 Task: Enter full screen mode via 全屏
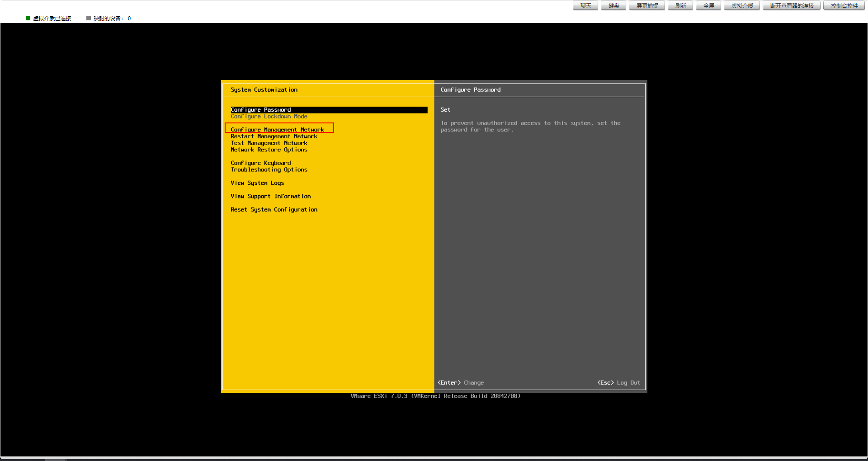coord(708,5)
